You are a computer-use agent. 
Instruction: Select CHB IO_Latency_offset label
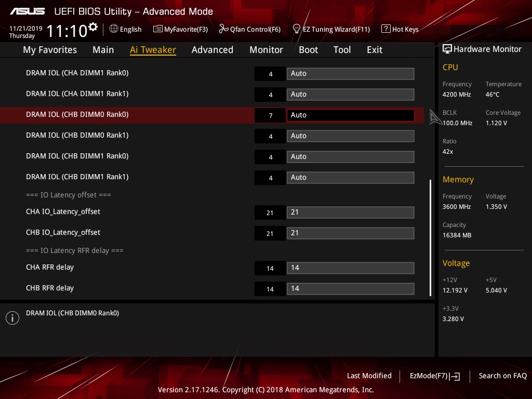tap(63, 232)
